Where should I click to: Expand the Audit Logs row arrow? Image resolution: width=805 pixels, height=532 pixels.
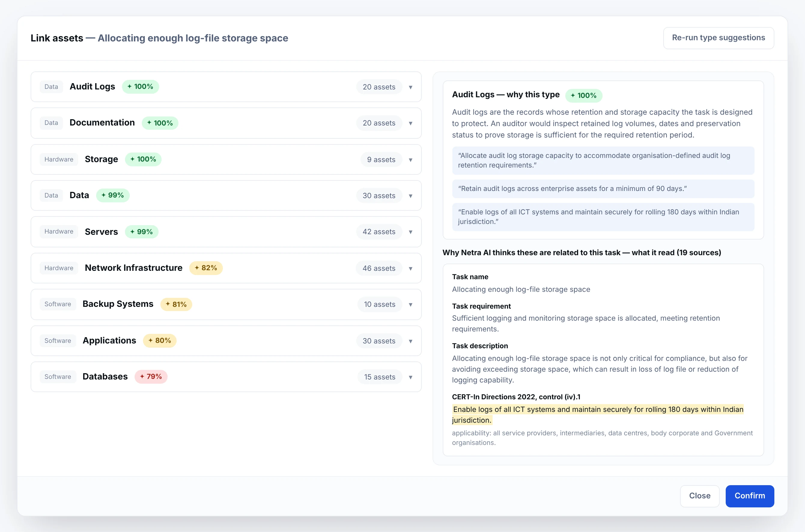pos(410,87)
